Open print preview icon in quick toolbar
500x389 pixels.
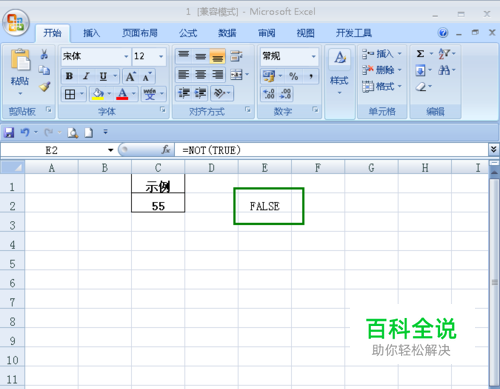point(72,133)
